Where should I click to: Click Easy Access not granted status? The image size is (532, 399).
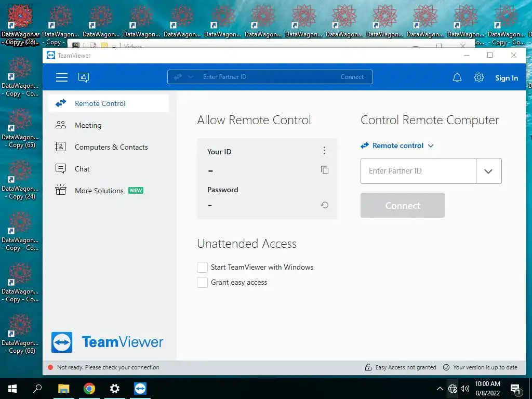(x=401, y=367)
